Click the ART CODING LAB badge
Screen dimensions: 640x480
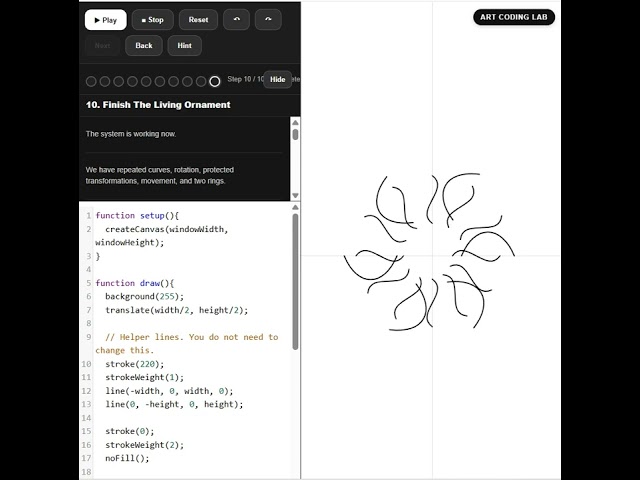pyautogui.click(x=513, y=17)
